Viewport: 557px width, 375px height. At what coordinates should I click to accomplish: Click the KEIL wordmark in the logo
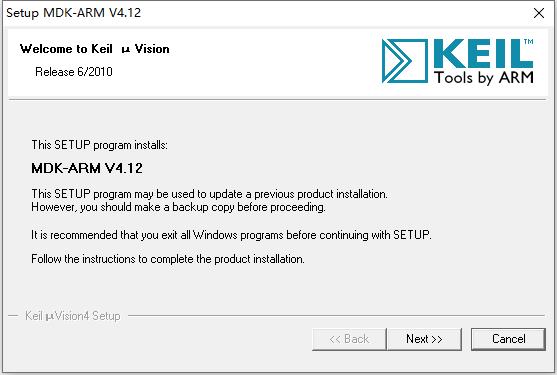[x=482, y=54]
